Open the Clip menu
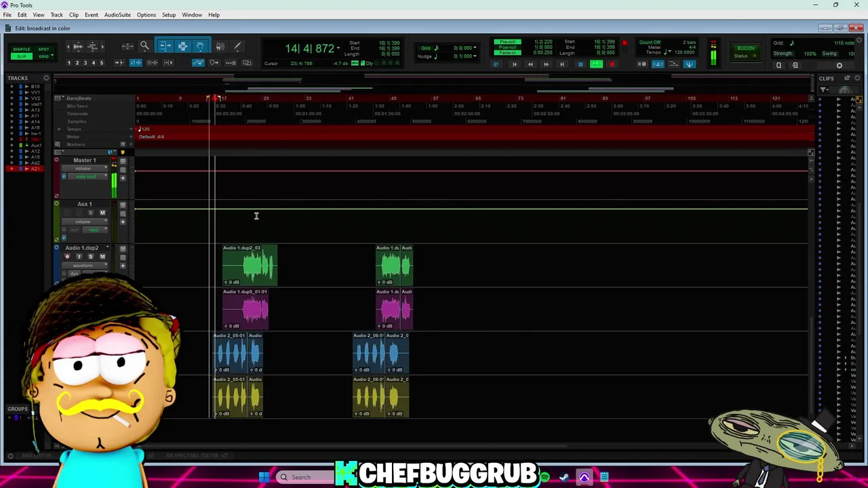 pos(73,15)
